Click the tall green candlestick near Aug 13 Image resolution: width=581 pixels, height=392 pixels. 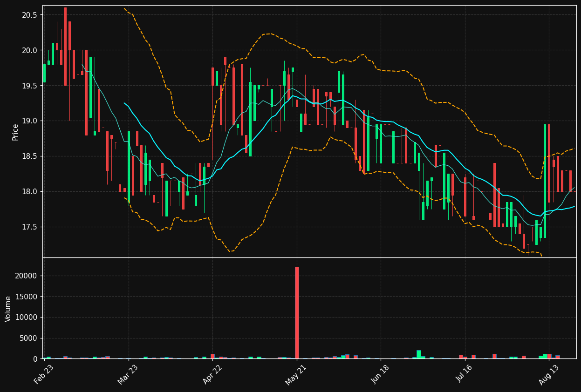(545, 181)
